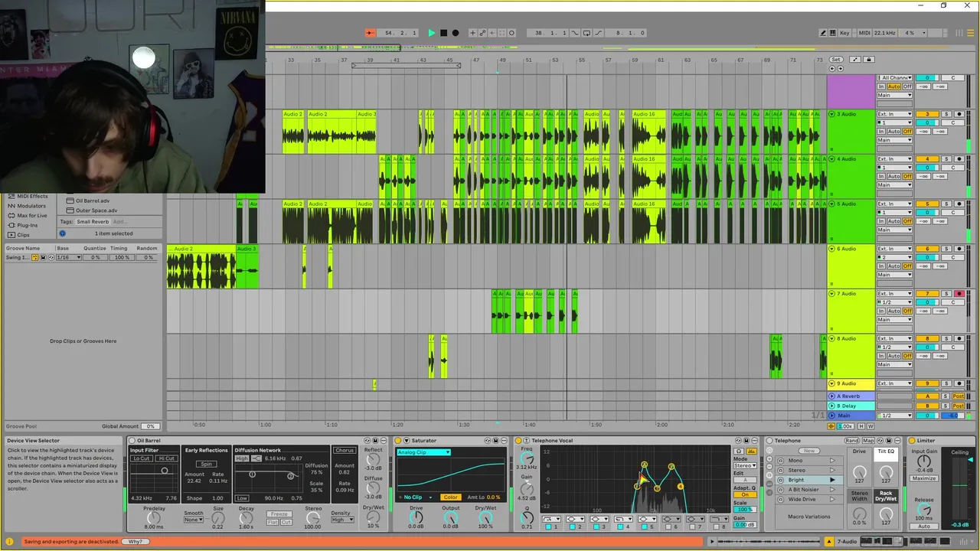Fold the 3 Audio track

click(832, 114)
